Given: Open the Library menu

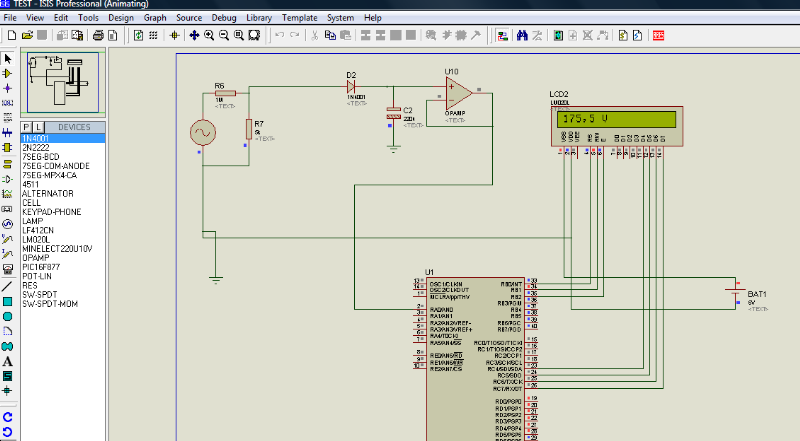Looking at the screenshot, I should [x=258, y=18].
